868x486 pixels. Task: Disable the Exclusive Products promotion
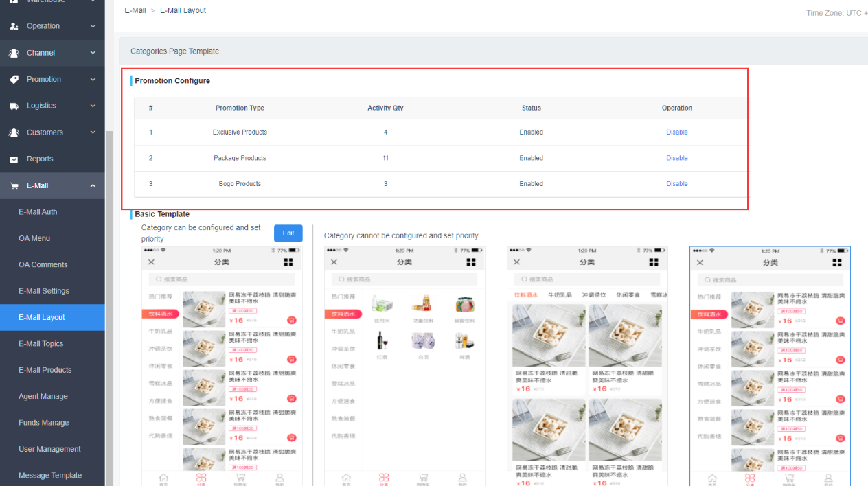tap(676, 132)
